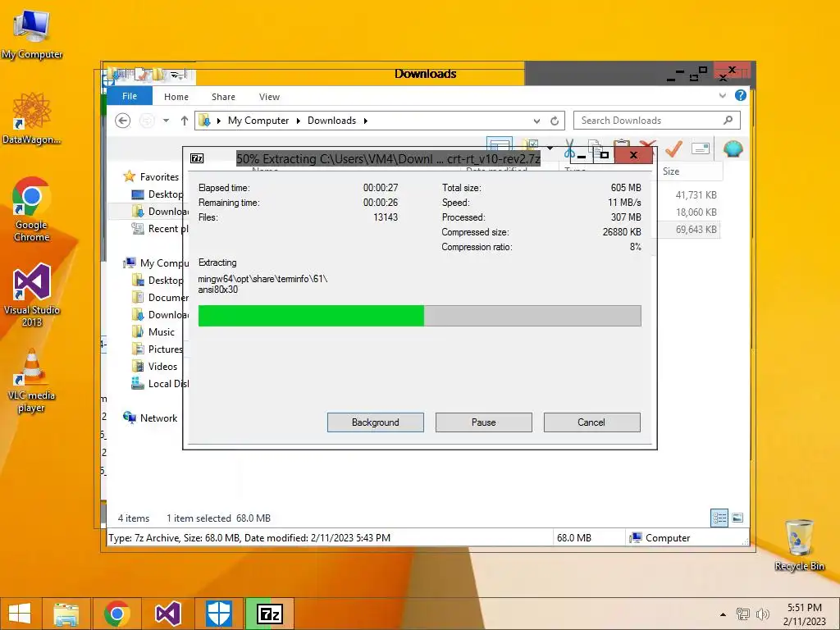Click the Windows Start button
The height and width of the screenshot is (630, 840).
point(20,614)
